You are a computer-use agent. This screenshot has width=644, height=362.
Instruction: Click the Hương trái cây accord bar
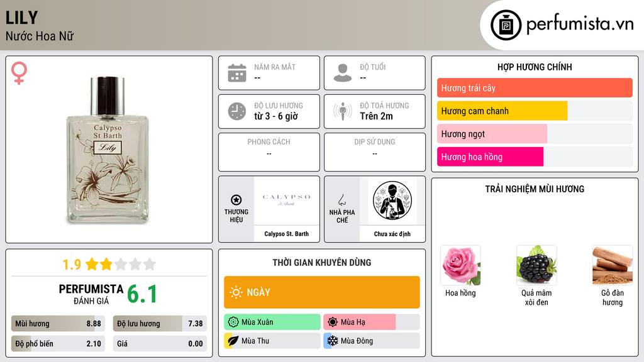pos(535,88)
